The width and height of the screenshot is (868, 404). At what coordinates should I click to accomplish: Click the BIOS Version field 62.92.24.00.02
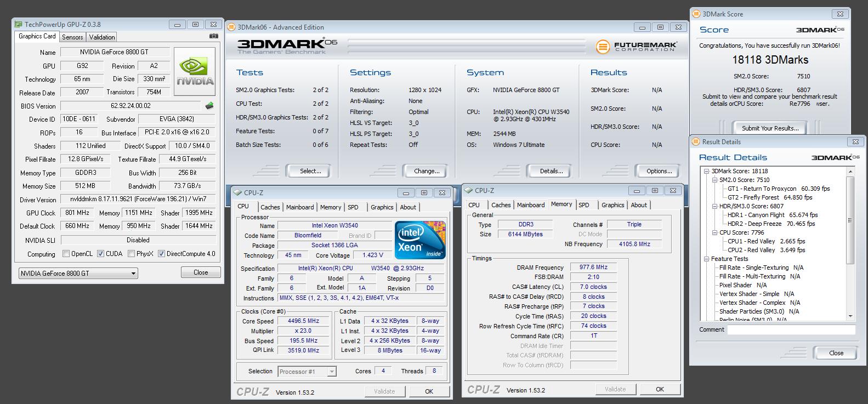pyautogui.click(x=131, y=106)
